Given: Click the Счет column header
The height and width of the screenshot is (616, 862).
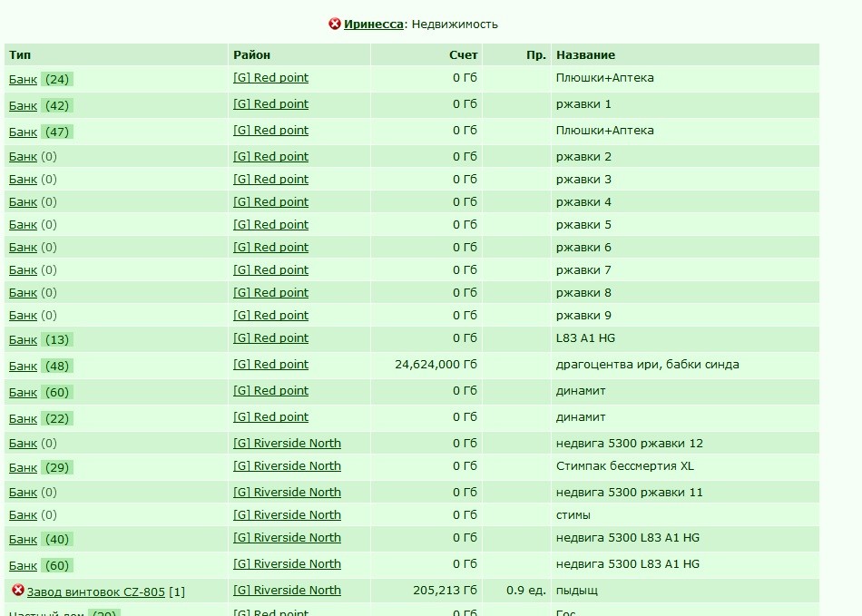Looking at the screenshot, I should point(463,55).
